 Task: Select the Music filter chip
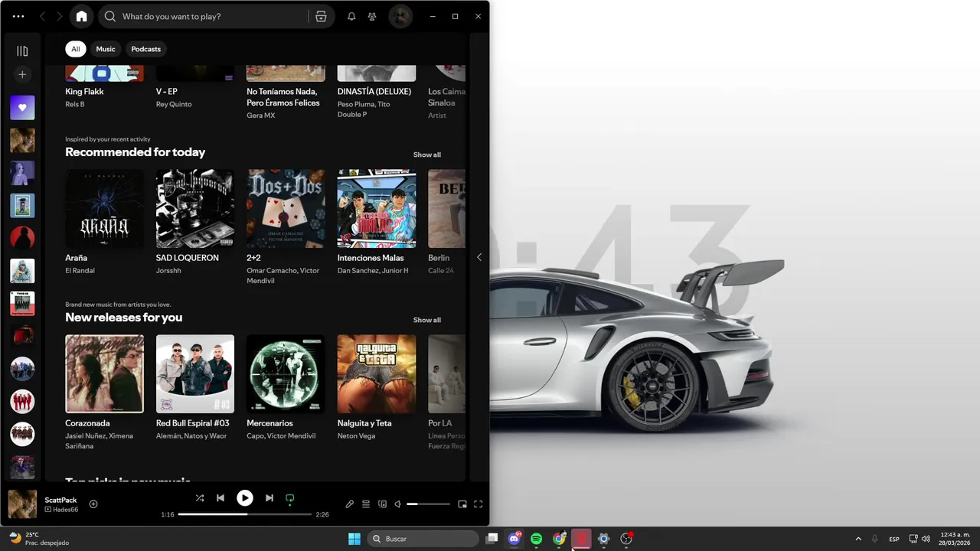pyautogui.click(x=106, y=49)
